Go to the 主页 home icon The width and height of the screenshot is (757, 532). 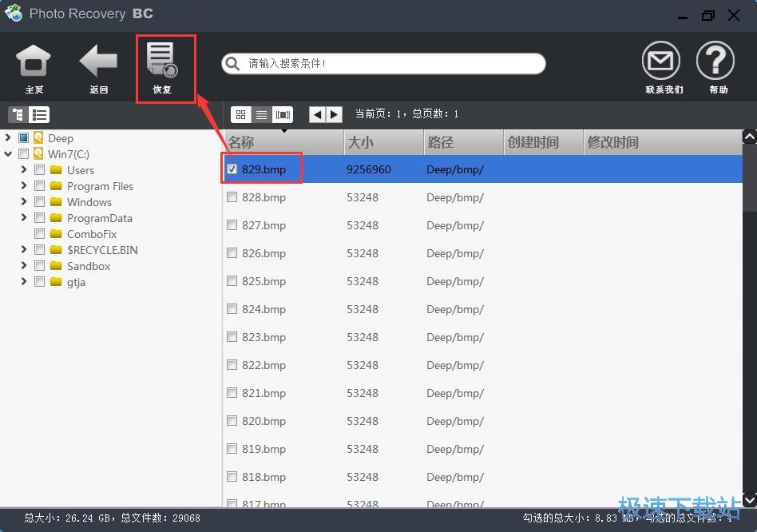[x=34, y=61]
